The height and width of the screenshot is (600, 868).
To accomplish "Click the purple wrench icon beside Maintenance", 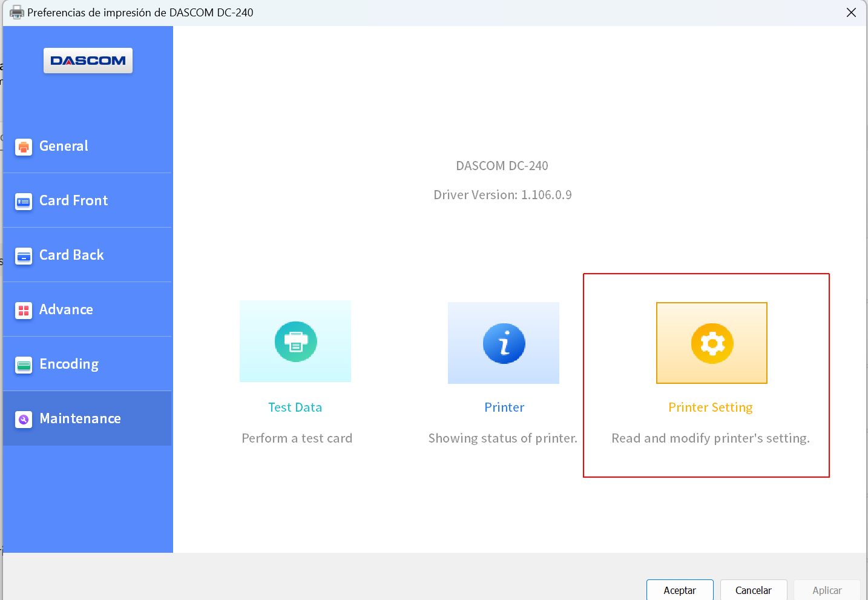I will pos(24,419).
